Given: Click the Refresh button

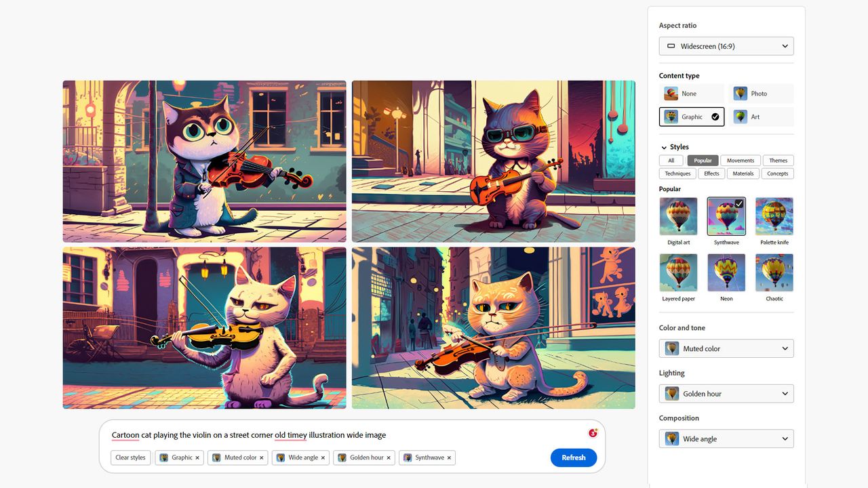Looking at the screenshot, I should 574,457.
